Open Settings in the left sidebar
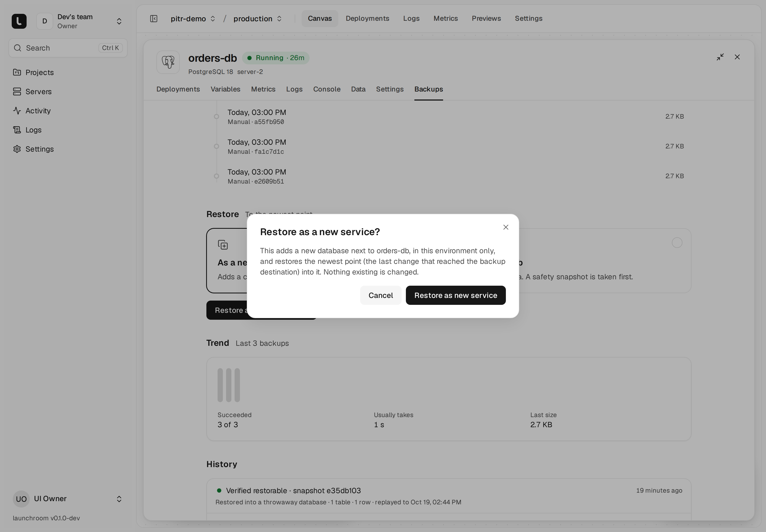 33,149
